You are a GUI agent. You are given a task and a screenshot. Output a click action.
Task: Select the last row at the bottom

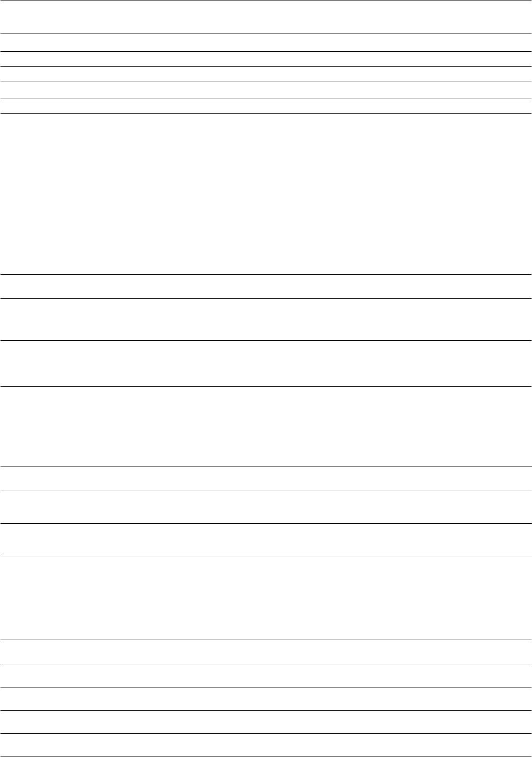(x=266, y=745)
